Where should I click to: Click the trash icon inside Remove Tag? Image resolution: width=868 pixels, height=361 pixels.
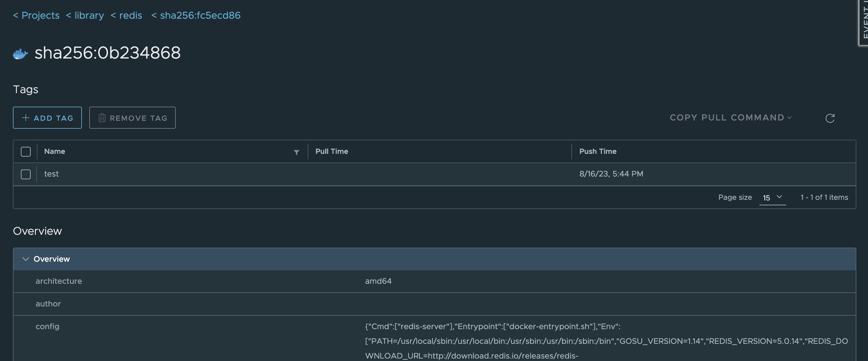(x=102, y=118)
